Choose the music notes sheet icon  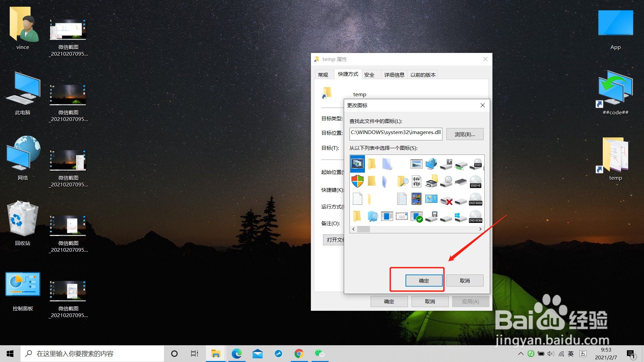[416, 181]
